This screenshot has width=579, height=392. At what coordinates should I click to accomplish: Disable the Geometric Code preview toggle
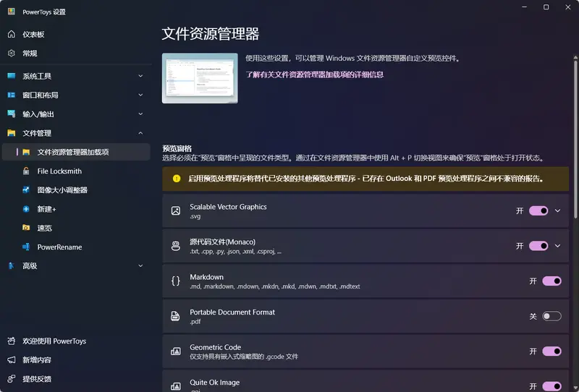point(551,351)
